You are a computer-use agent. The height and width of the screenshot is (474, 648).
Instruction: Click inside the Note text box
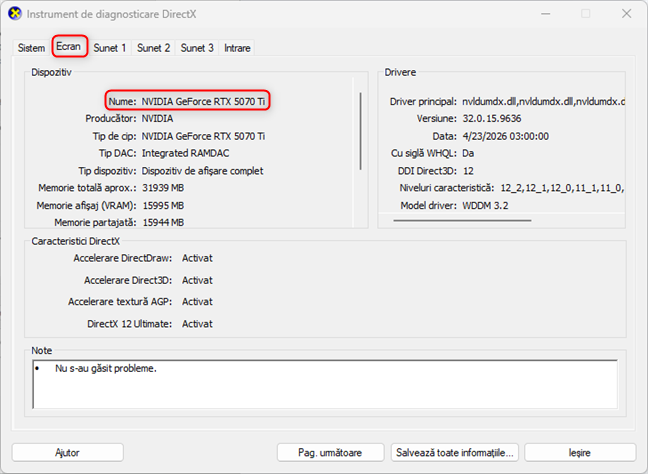pos(325,384)
